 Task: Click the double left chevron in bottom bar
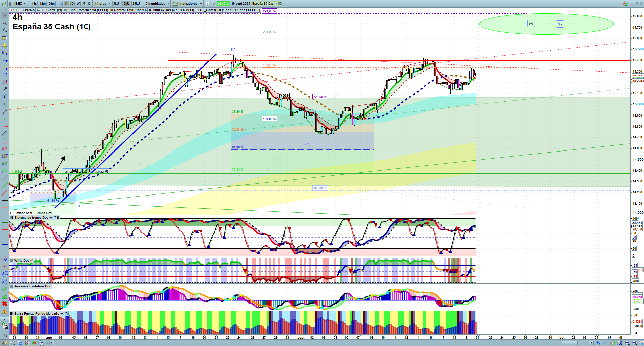point(47,343)
